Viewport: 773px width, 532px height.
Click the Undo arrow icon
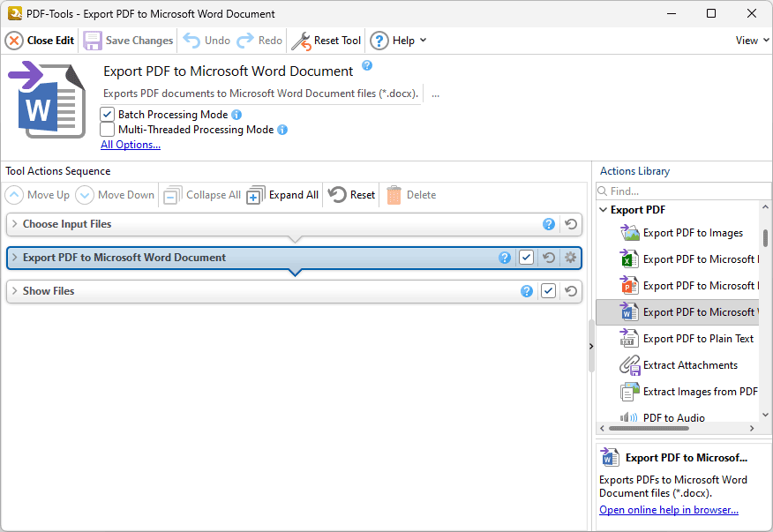pos(191,41)
